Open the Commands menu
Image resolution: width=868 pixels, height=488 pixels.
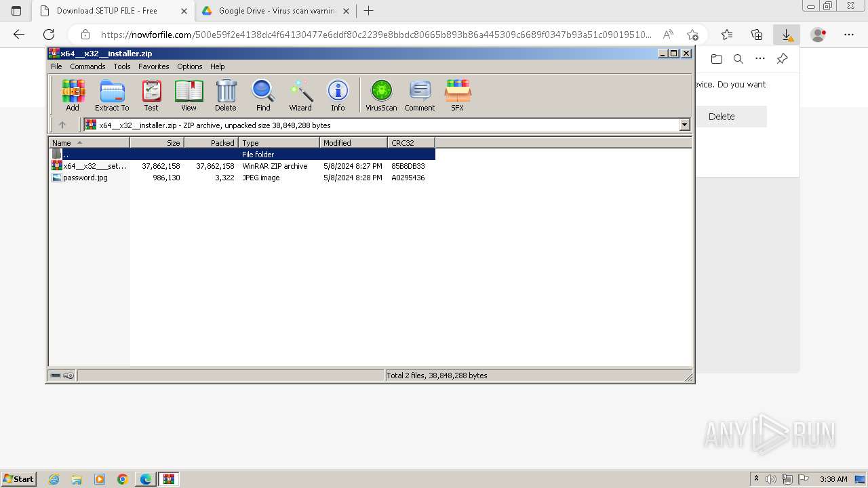click(87, 66)
